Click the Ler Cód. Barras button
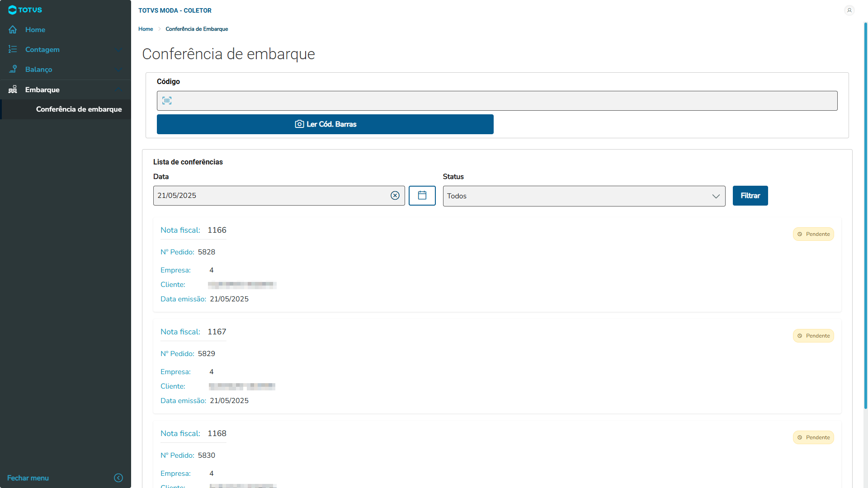The width and height of the screenshot is (868, 488). (x=325, y=124)
